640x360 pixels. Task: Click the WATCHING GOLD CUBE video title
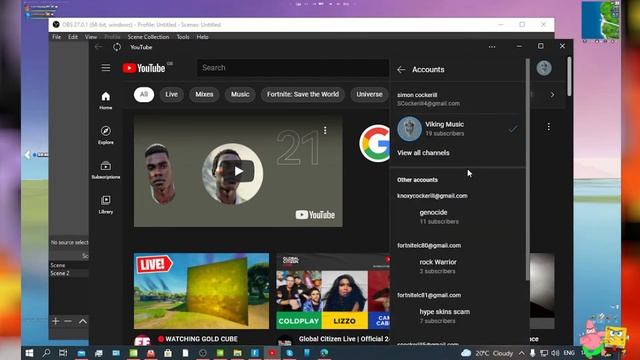click(x=201, y=339)
